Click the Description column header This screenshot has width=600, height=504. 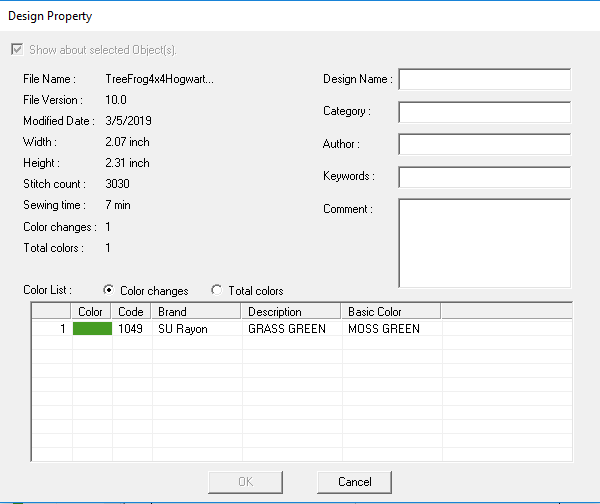point(290,312)
